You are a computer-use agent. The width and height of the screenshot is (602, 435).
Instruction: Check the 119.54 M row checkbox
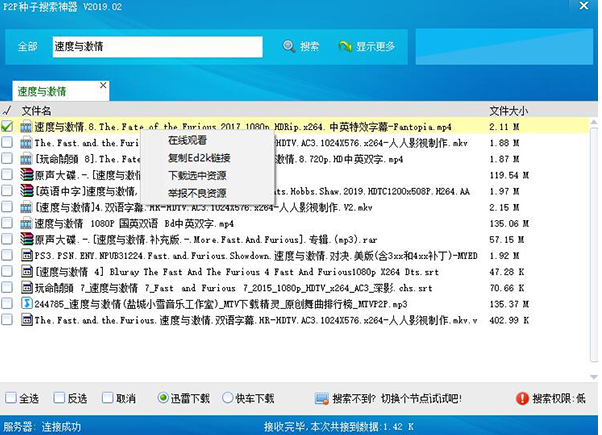tap(7, 175)
